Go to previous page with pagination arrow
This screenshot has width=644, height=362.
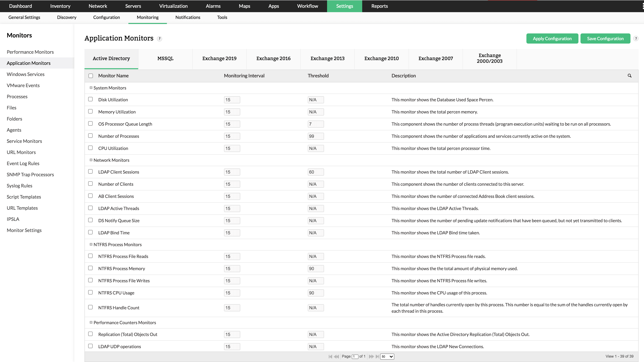point(337,356)
